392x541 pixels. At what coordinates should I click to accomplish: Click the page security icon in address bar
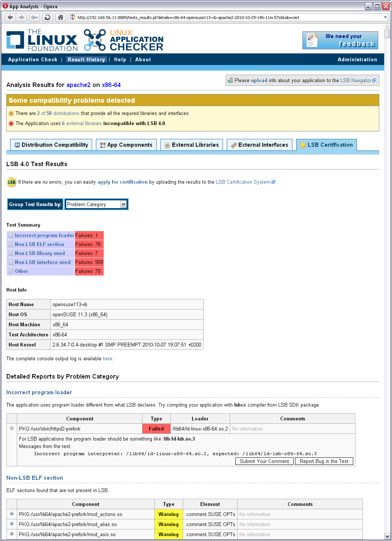(72, 17)
